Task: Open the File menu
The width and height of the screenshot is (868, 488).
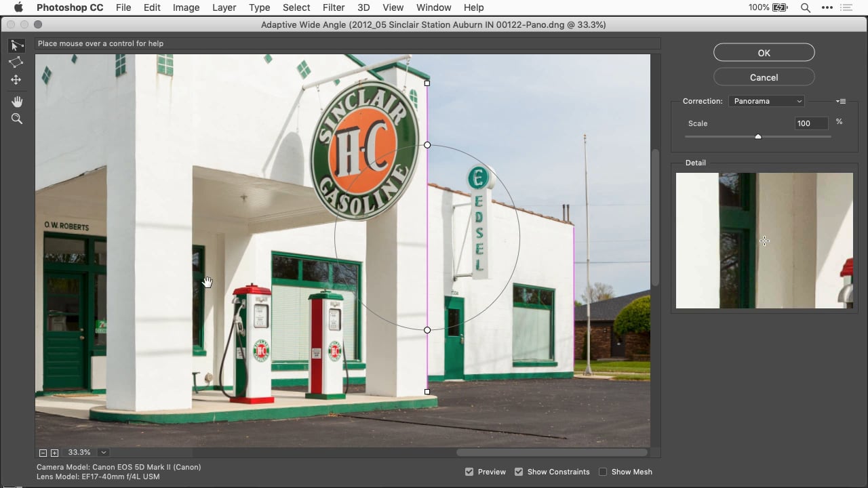Action: [x=123, y=7]
